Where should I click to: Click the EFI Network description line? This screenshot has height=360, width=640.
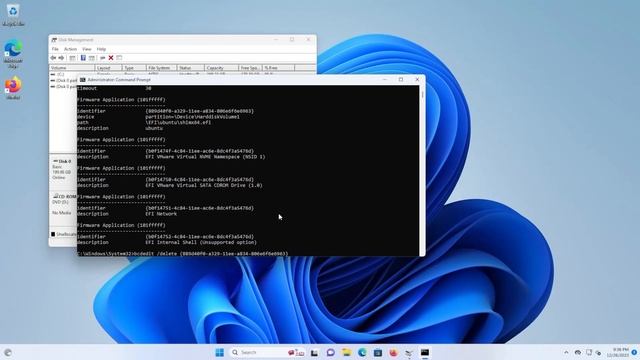coord(127,214)
